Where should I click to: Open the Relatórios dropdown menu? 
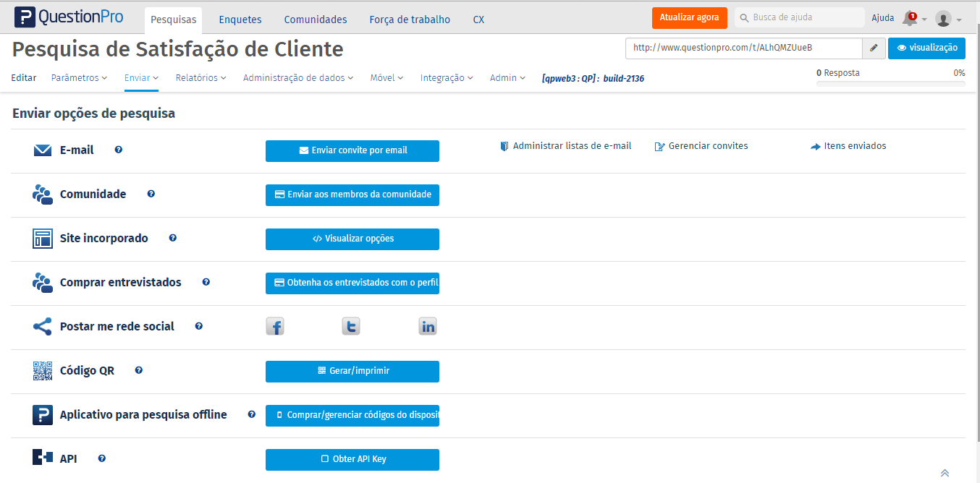coord(200,78)
